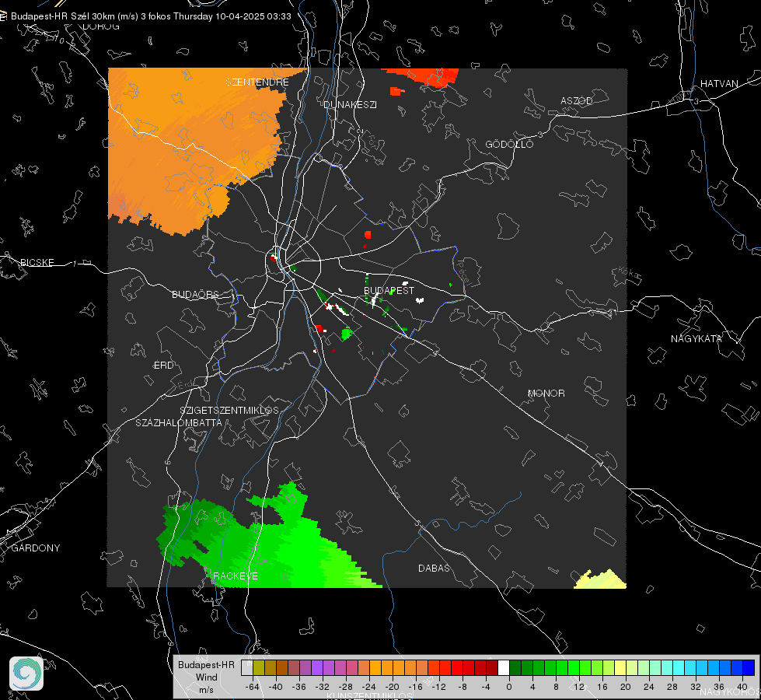The image size is (761, 700).
Task: Click the m/s unit label in the legend
Action: coord(206,690)
